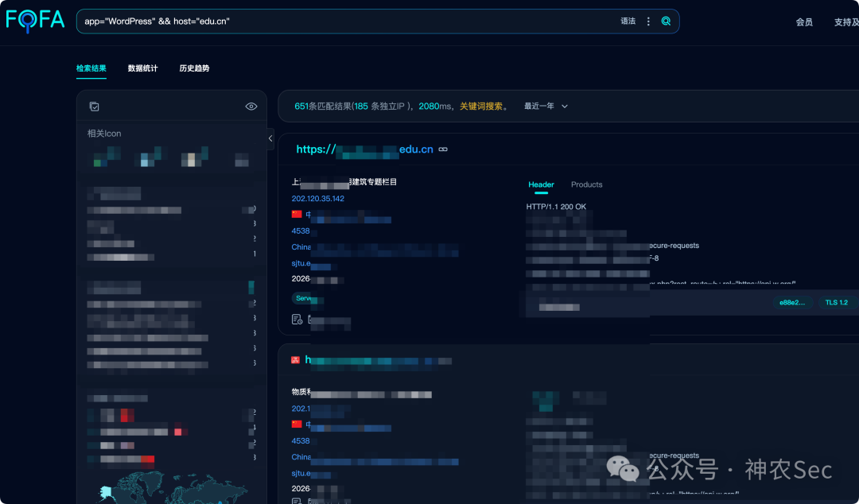The image size is (859, 504).
Task: Collapse the left sidebar with the arrow handle
Action: [270, 138]
